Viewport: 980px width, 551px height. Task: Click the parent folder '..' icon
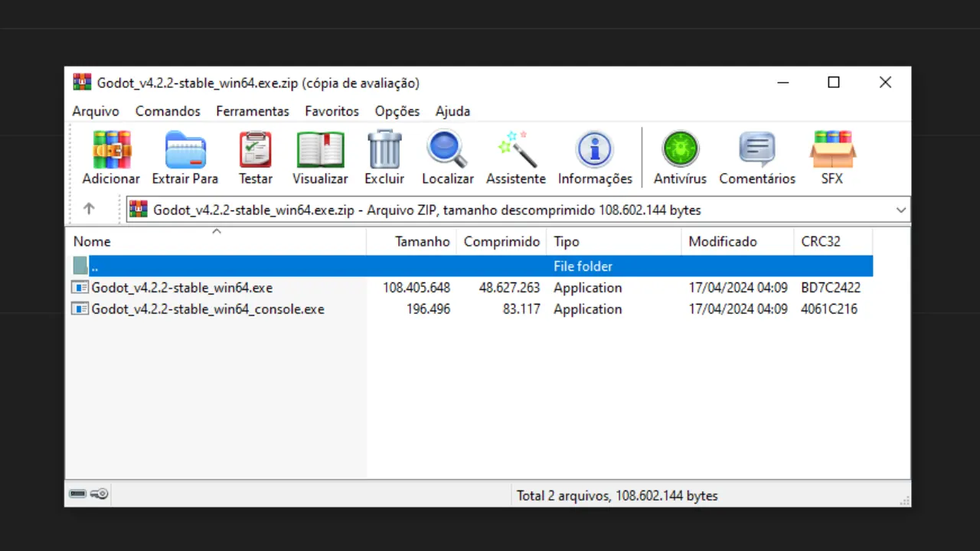click(x=80, y=266)
